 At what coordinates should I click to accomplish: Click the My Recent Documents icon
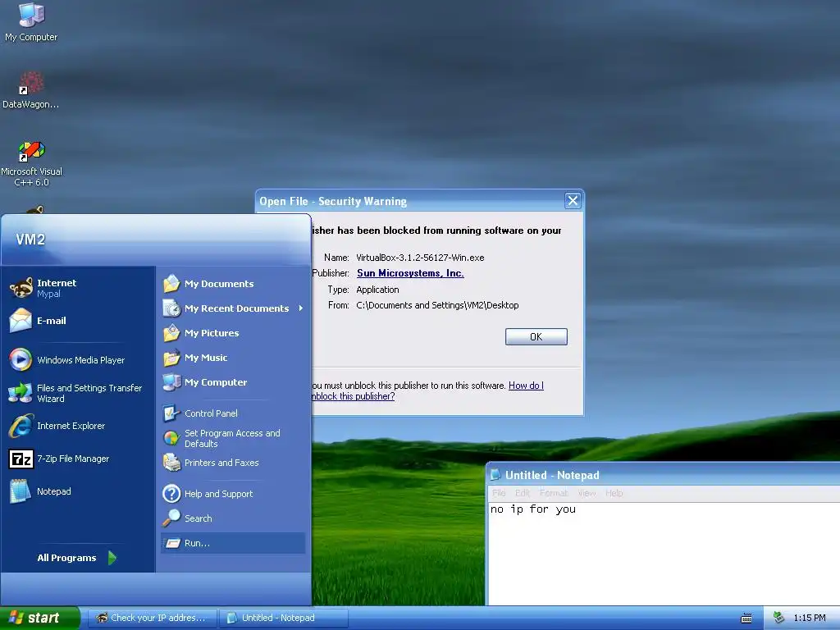171,308
